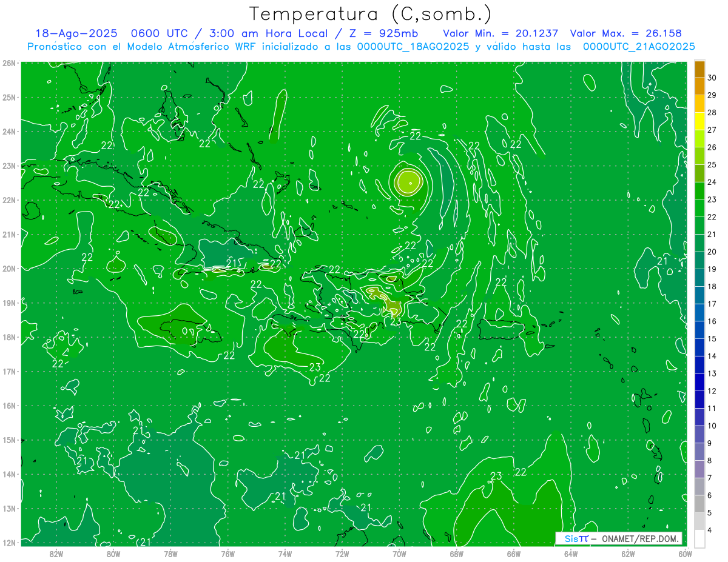The width and height of the screenshot is (728, 562).
Task: Click the "18N" latitude axis label
Action: point(9,337)
